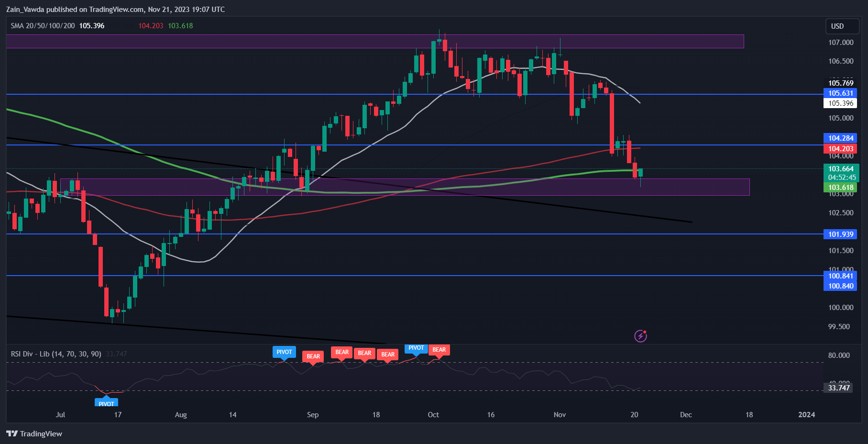This screenshot has width=868, height=444.
Task: Click the SMA value 105.396 in legend
Action: tap(92, 26)
